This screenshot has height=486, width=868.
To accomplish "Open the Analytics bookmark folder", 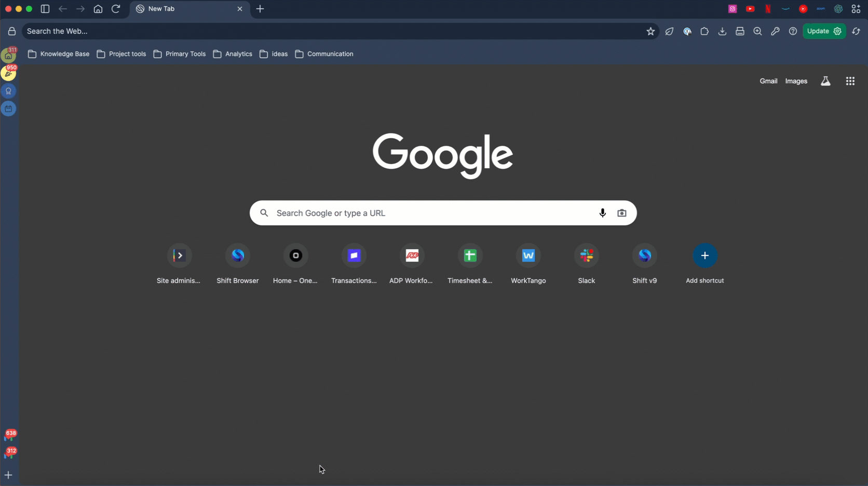I will [233, 54].
